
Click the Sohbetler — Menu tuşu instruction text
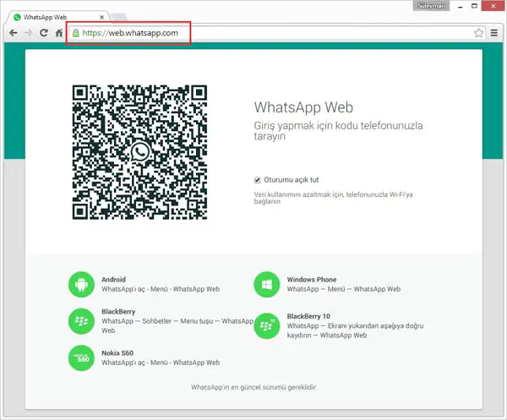pyautogui.click(x=177, y=325)
